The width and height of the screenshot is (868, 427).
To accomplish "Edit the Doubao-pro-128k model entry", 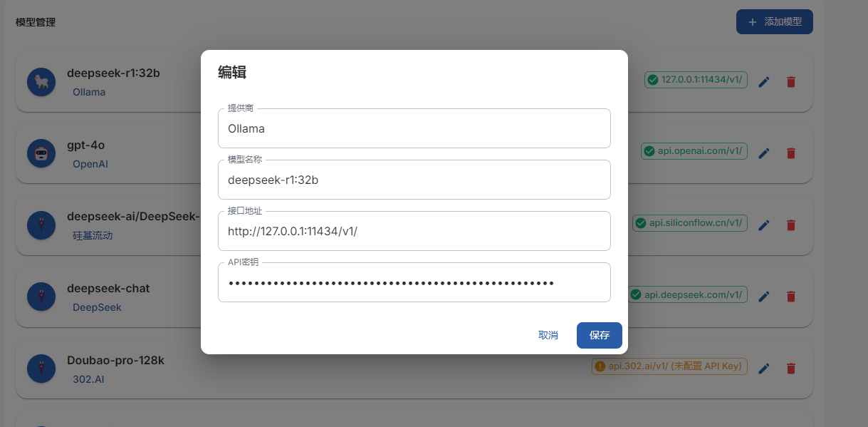I will coord(764,369).
